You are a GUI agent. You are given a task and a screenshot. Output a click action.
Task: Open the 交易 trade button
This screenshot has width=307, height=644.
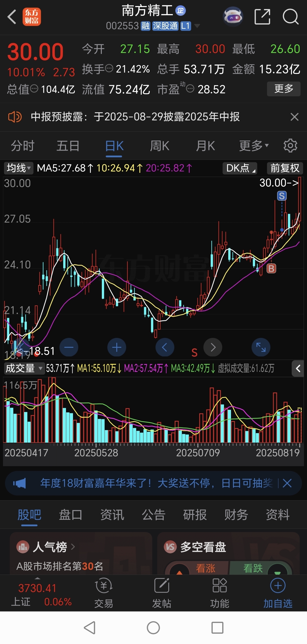[104, 593]
